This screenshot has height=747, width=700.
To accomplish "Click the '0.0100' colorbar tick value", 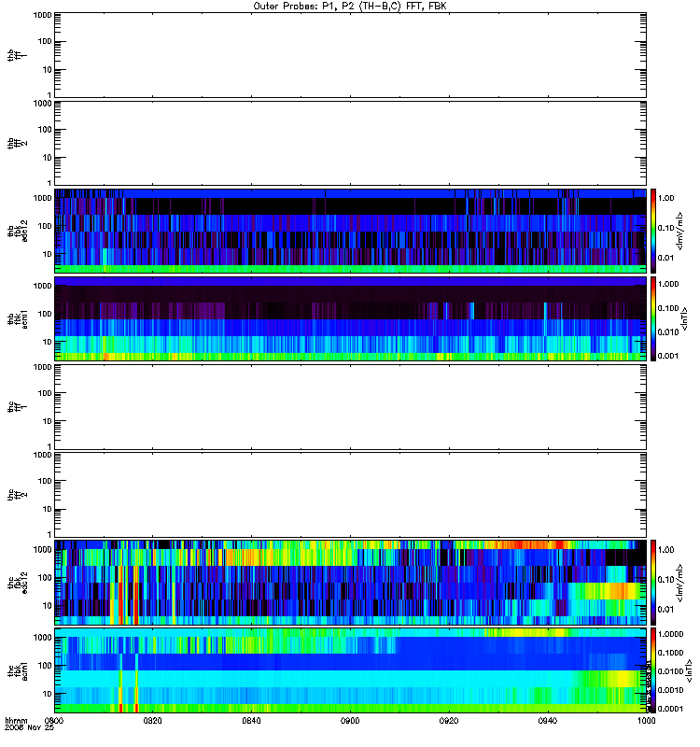I will click(670, 671).
